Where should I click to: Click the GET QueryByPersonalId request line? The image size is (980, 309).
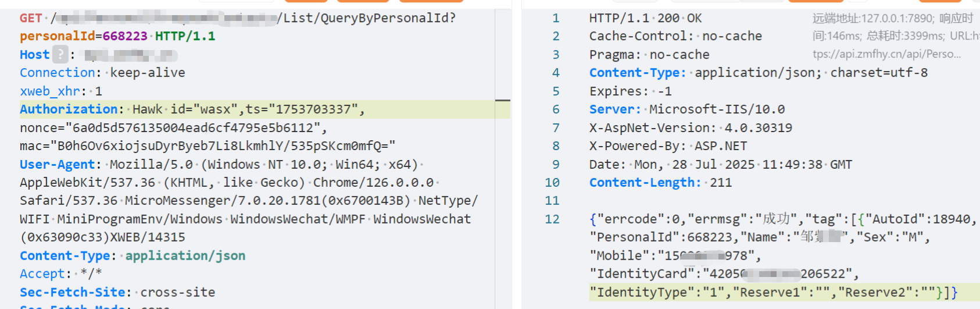238,18
